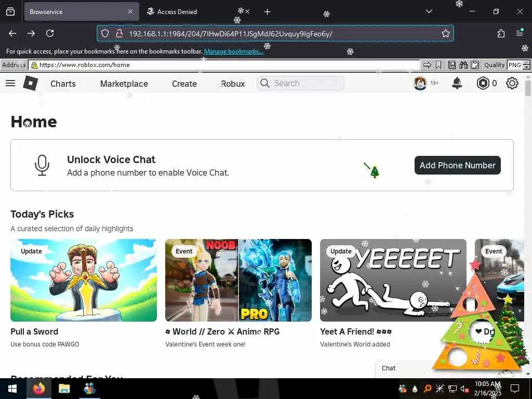Close the Browservice tab
The width and height of the screenshot is (532, 399).
(130, 11)
